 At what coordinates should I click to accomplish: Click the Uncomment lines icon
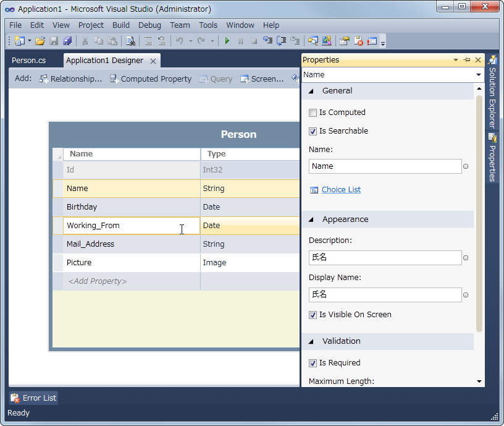click(162, 41)
